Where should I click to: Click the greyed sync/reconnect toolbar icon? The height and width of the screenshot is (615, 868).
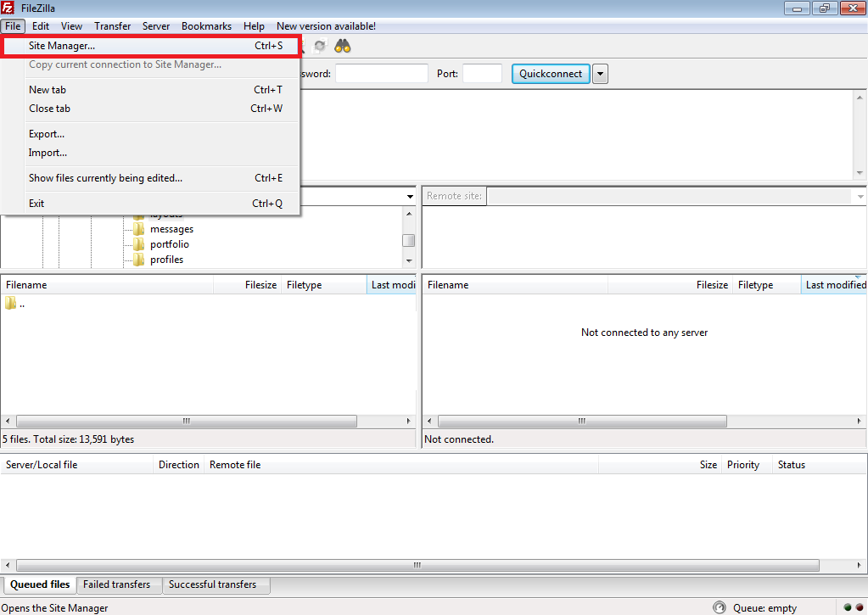(320, 46)
